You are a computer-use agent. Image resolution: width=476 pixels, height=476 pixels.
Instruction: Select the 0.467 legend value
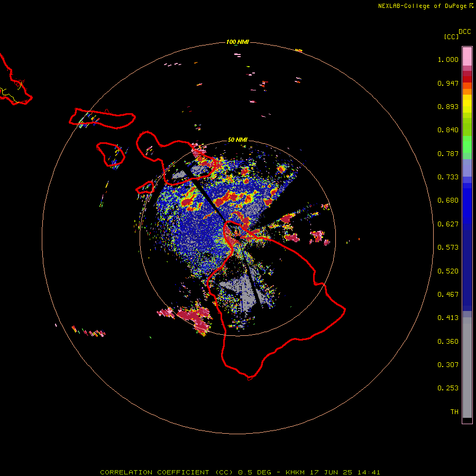point(448,295)
